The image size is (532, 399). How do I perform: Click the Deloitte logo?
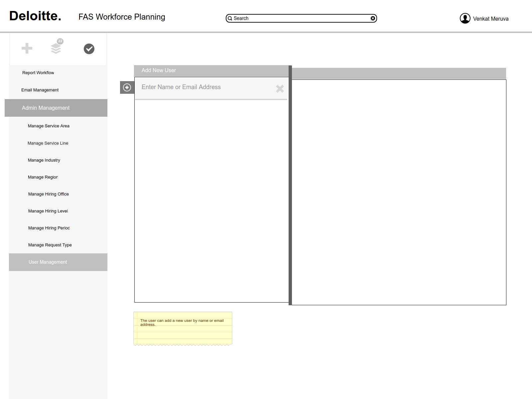pos(35,16)
